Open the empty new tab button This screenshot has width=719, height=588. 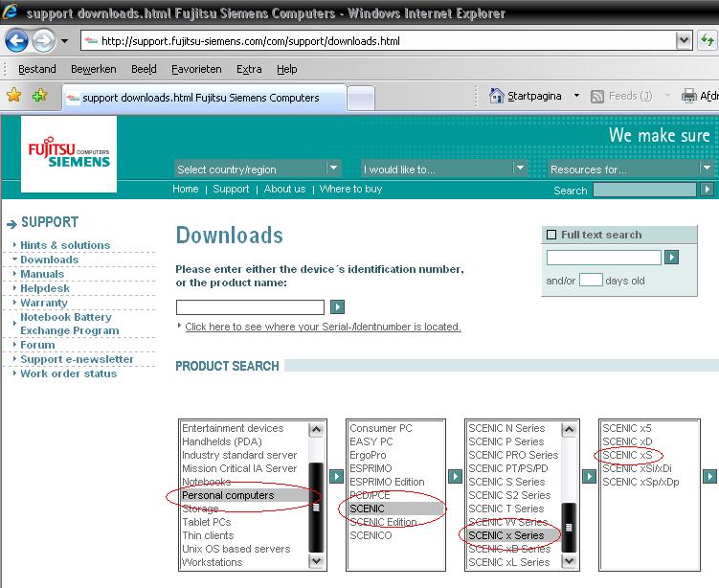tap(360, 98)
